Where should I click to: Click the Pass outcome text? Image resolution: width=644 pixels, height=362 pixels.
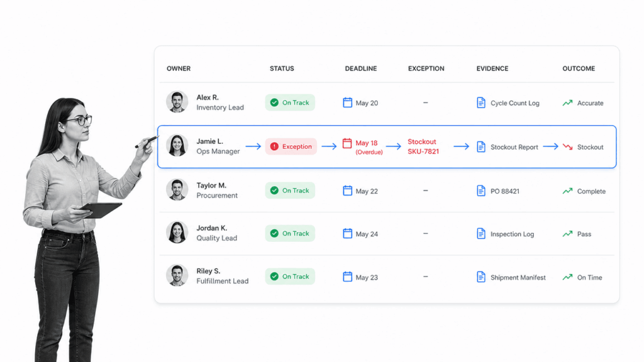pyautogui.click(x=584, y=234)
